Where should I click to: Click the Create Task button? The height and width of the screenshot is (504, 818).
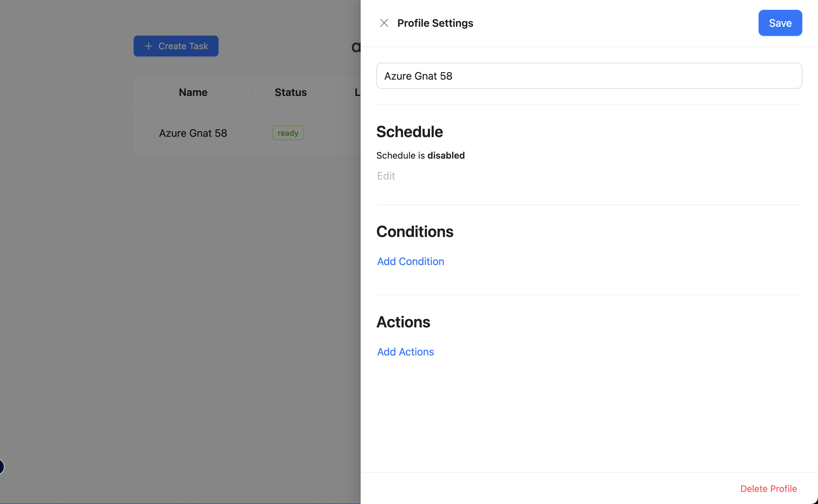(x=176, y=46)
